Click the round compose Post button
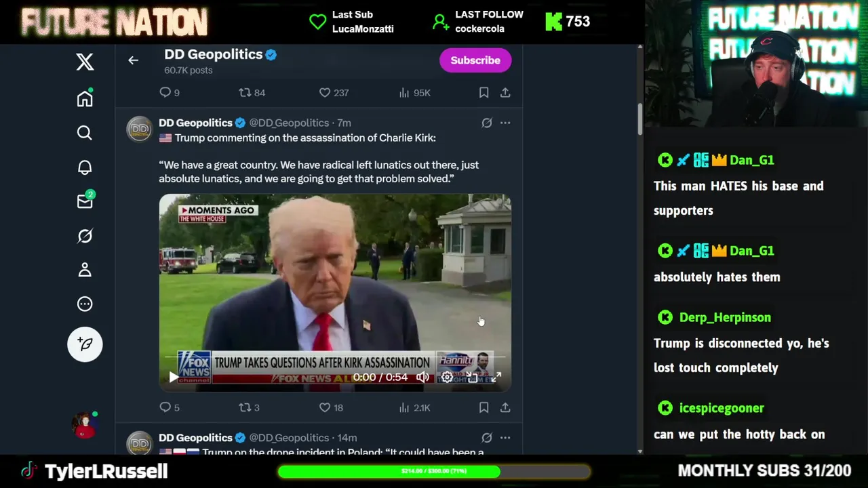The height and width of the screenshot is (488, 868). pyautogui.click(x=85, y=344)
